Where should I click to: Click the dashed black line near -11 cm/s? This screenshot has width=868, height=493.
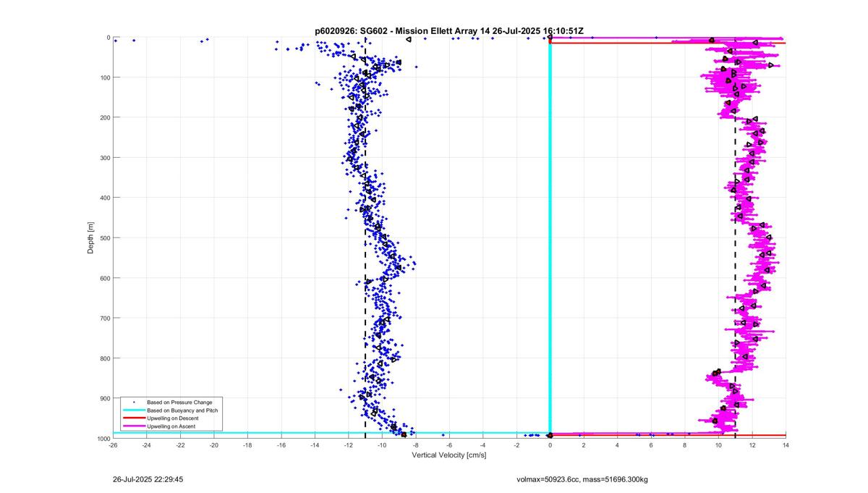point(365,239)
